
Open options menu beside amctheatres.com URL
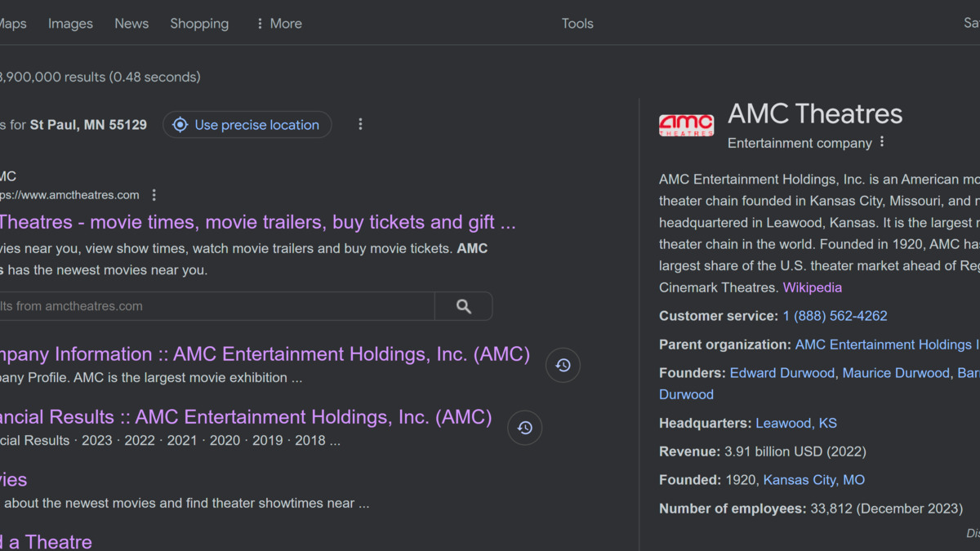click(154, 195)
